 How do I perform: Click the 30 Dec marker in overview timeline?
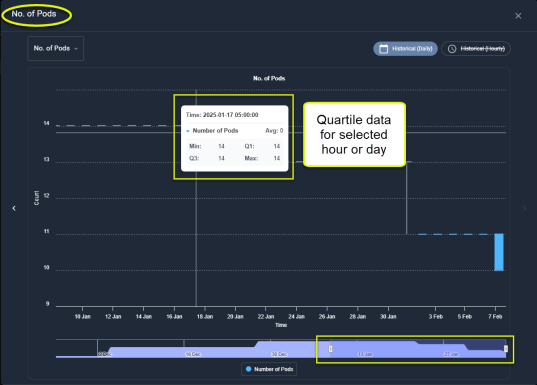pos(279,354)
